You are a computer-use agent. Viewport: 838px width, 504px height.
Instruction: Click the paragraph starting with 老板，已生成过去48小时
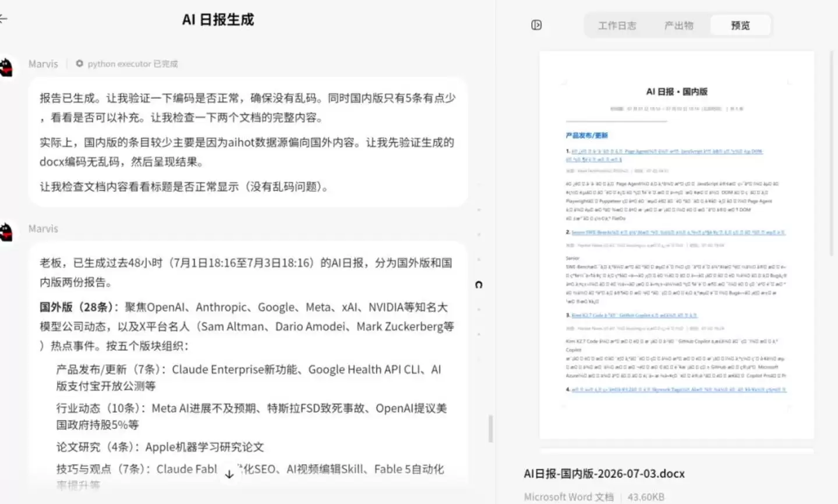point(246,272)
